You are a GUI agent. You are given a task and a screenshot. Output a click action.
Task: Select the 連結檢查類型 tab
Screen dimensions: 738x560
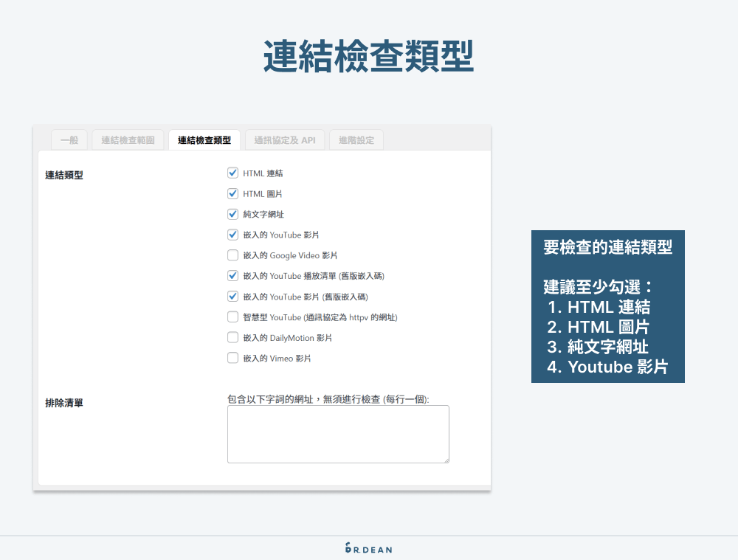click(x=204, y=139)
